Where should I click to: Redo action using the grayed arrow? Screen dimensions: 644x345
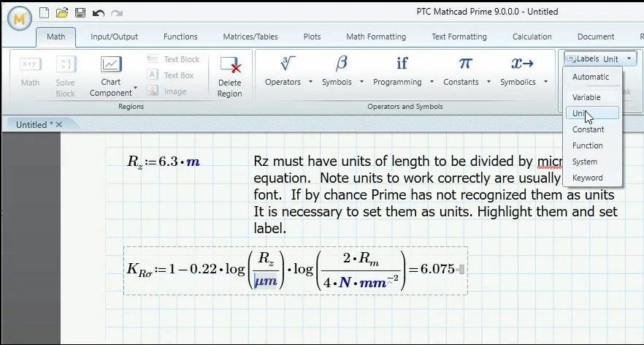117,13
